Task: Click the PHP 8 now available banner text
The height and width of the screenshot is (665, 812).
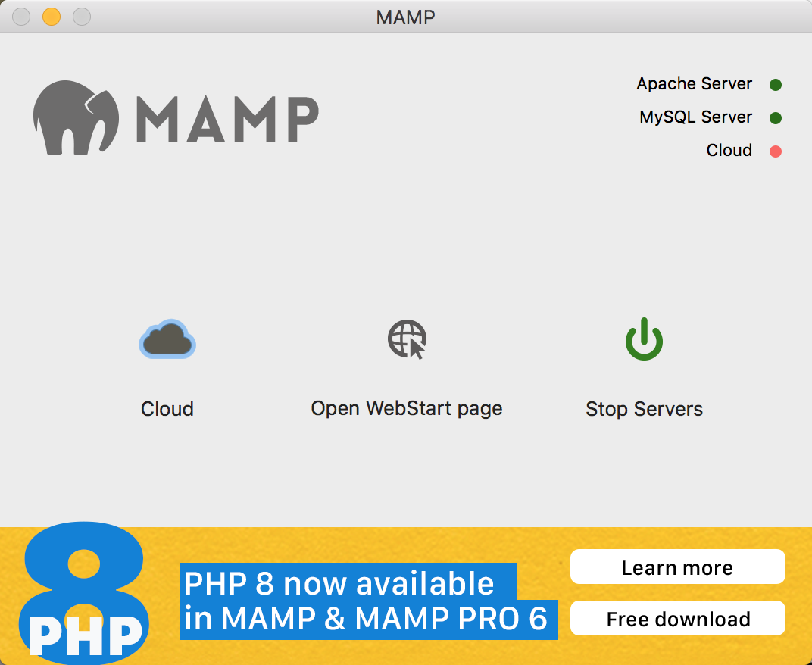Action: coord(366,601)
